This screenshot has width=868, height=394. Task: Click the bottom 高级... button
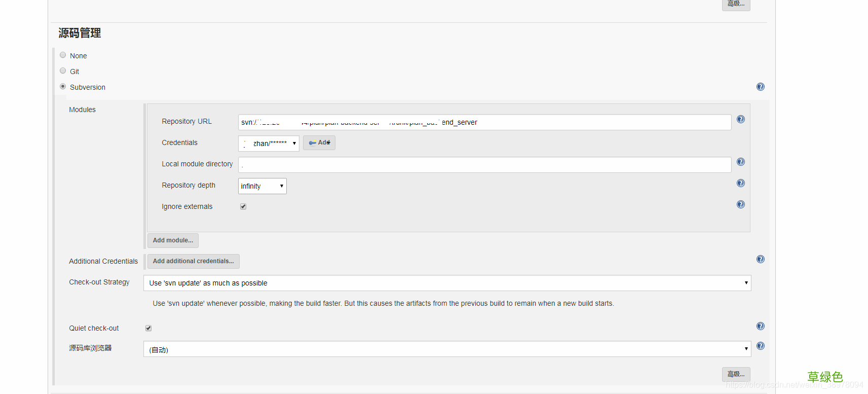pyautogui.click(x=736, y=374)
